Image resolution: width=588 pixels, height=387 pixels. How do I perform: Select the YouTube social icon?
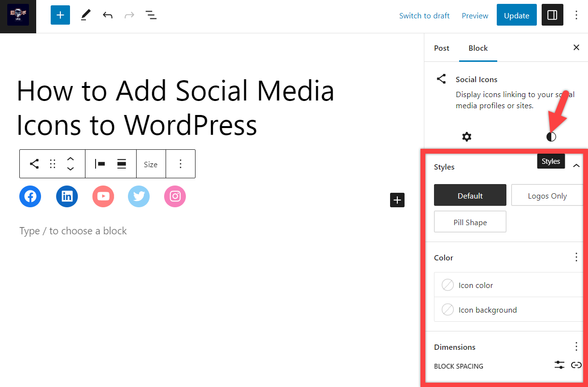pos(103,196)
